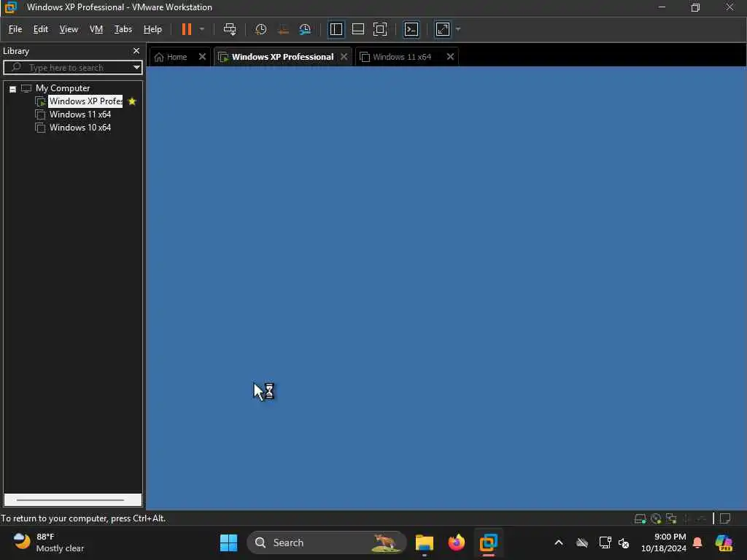Click the network adapter status icon
Image resolution: width=747 pixels, height=560 pixels.
point(672,518)
